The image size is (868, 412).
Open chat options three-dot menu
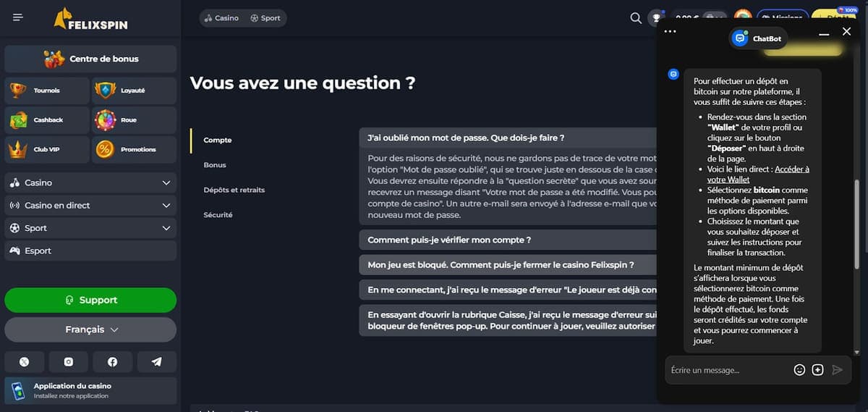point(670,32)
